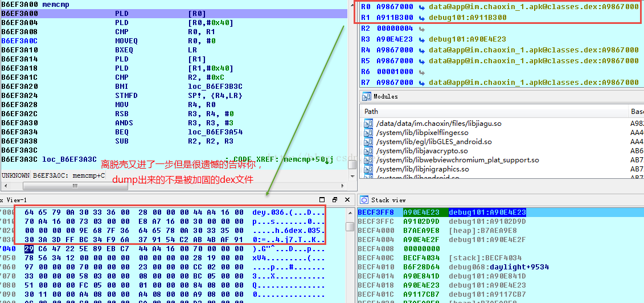Click the memcmp function label at top
The height and width of the screenshot is (303, 644).
[x=56, y=5]
